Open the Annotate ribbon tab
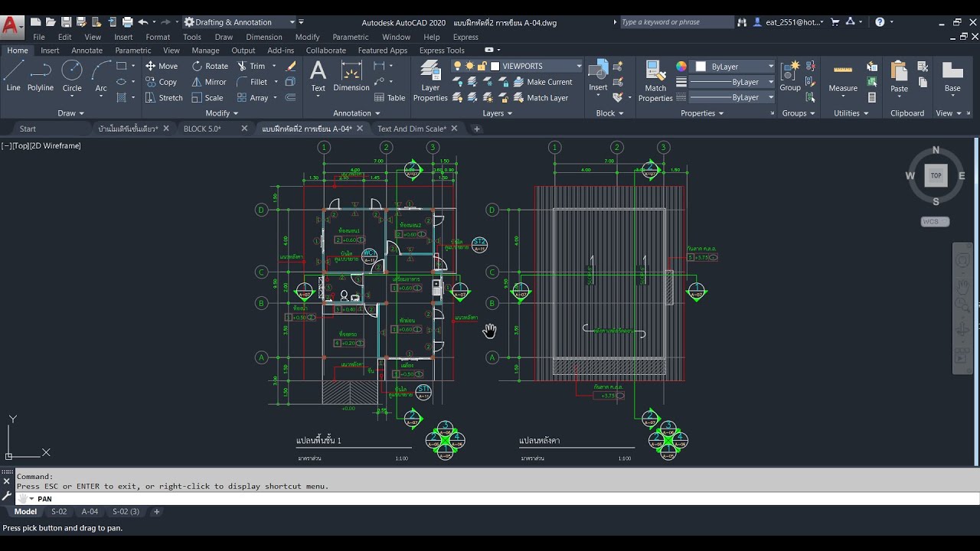980x551 pixels. (x=87, y=51)
